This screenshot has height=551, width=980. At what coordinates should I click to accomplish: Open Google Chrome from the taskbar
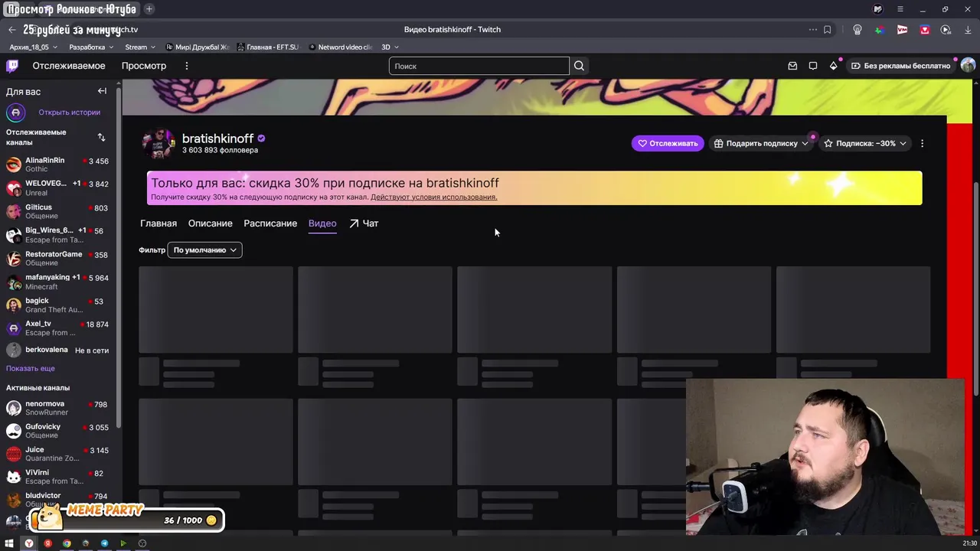click(67, 543)
